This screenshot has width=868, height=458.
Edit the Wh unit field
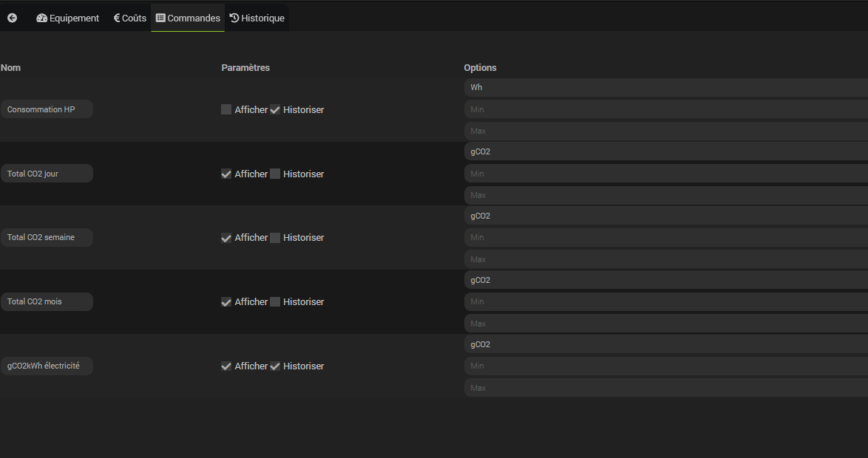[665, 87]
